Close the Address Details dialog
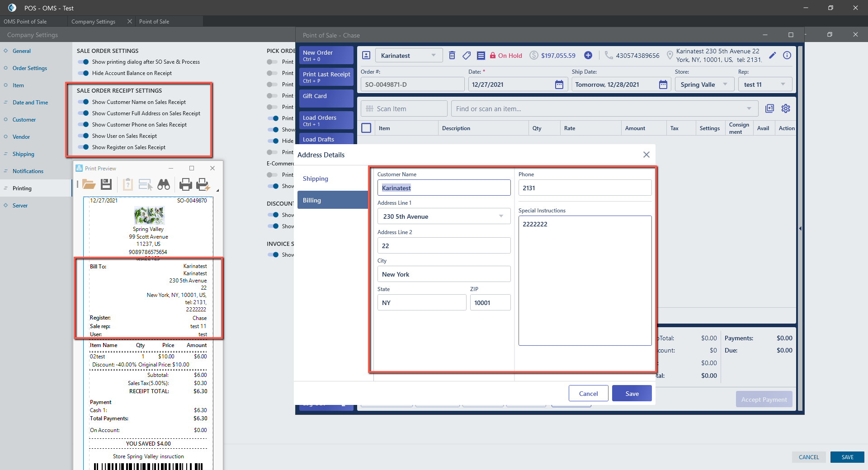Screen dimensions: 868x470 (646, 155)
